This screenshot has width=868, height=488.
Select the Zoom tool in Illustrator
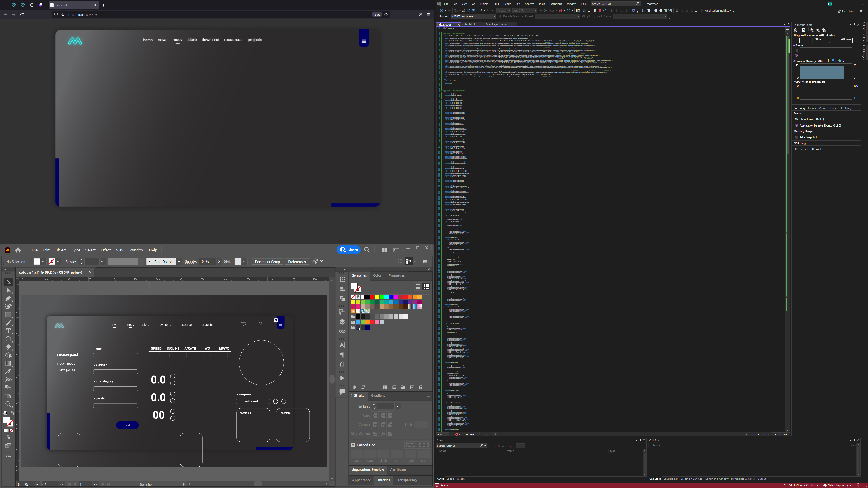tap(8, 404)
